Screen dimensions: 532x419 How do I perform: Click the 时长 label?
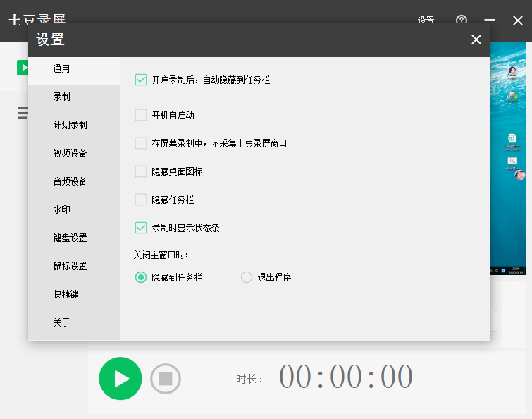(249, 379)
